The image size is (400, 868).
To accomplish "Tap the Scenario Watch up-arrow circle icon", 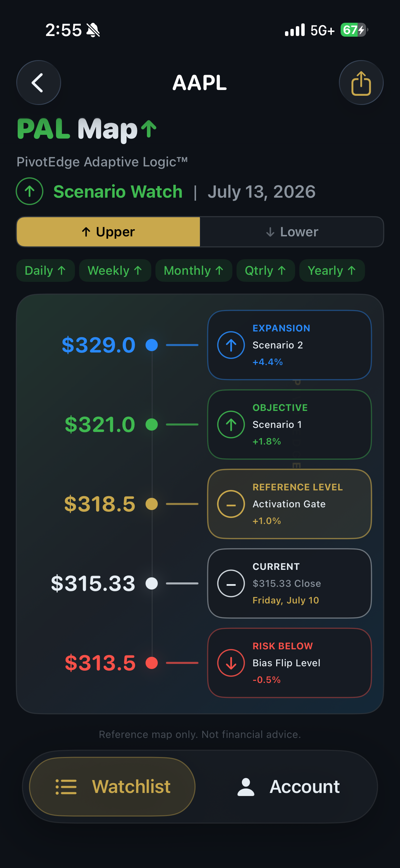I will [x=30, y=191].
